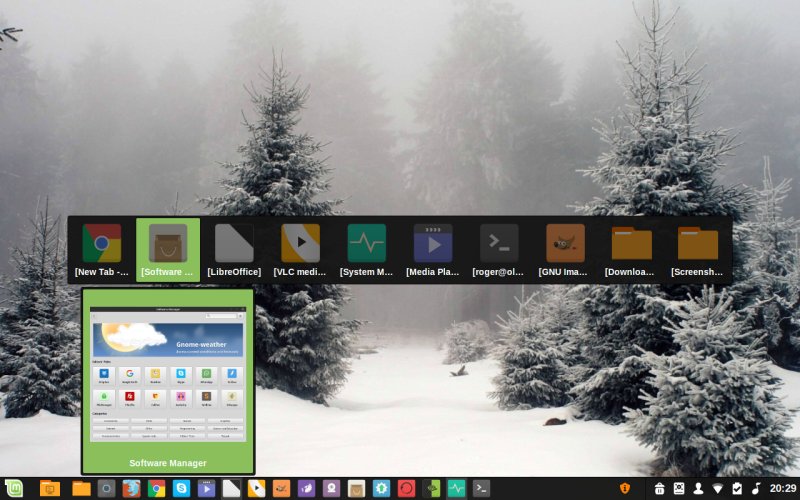The width and height of the screenshot is (800, 500).
Task: Open the sound music note tray icon
Action: pyautogui.click(x=756, y=489)
